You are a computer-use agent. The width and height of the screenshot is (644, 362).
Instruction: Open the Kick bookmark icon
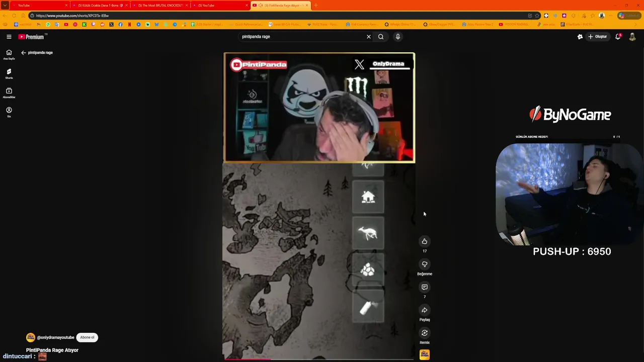[84, 24]
